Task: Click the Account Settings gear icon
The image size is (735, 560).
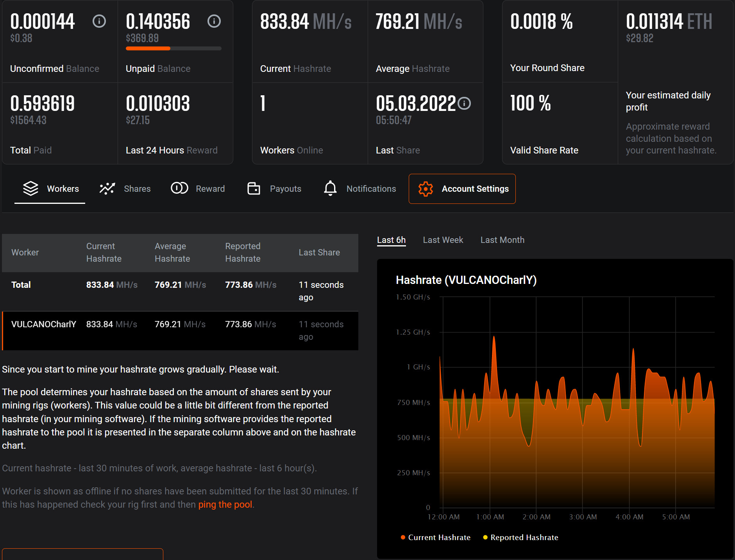Action: click(x=426, y=189)
